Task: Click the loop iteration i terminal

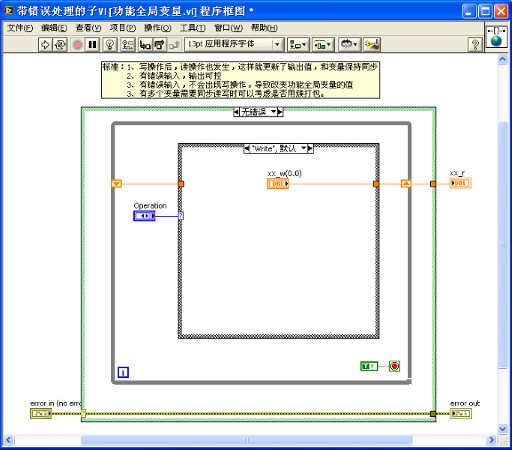Action: (x=123, y=372)
